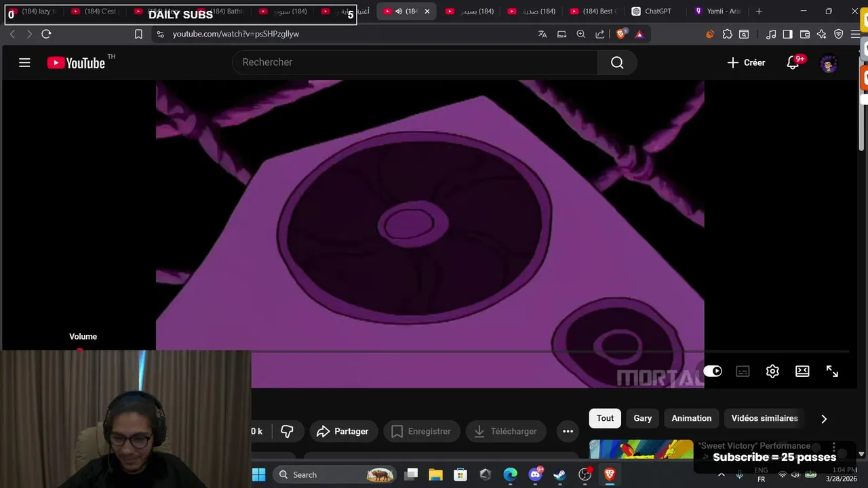Click the address bar URL youtube.com/watch

(x=235, y=34)
